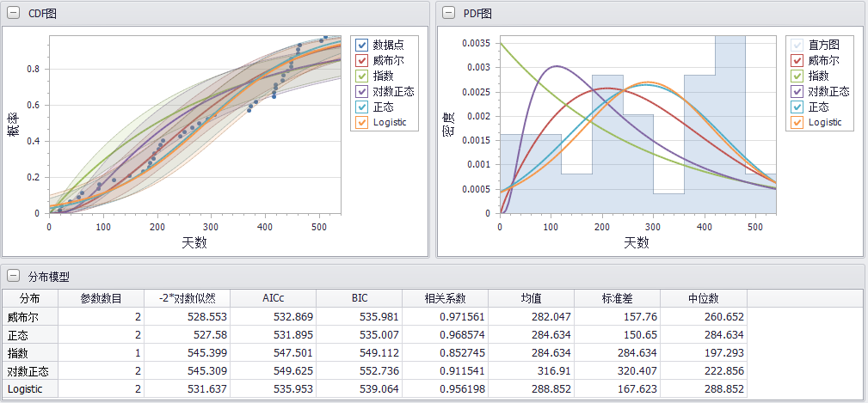Hide 指数 curve in PDF legend
Screen dimensions: 868x403
797,76
